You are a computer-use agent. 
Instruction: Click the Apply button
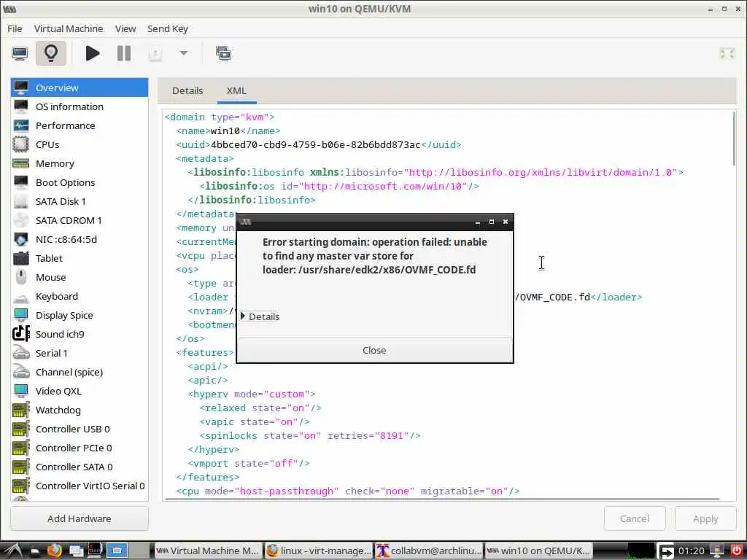[x=705, y=518]
